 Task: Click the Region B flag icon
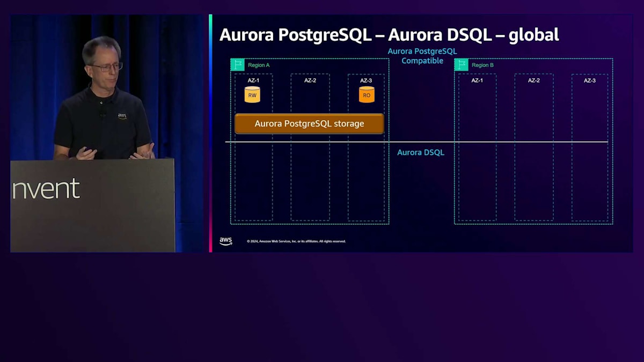point(461,65)
